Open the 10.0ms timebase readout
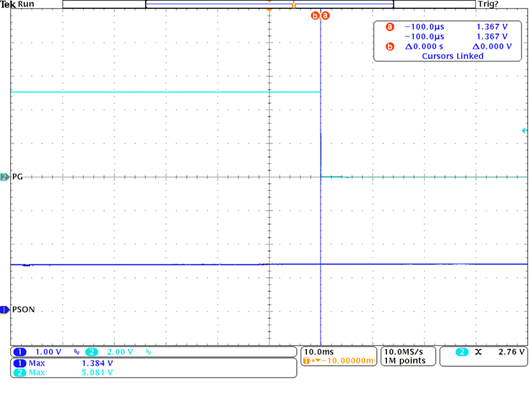Viewport: 529px width, 397px height. tap(318, 352)
